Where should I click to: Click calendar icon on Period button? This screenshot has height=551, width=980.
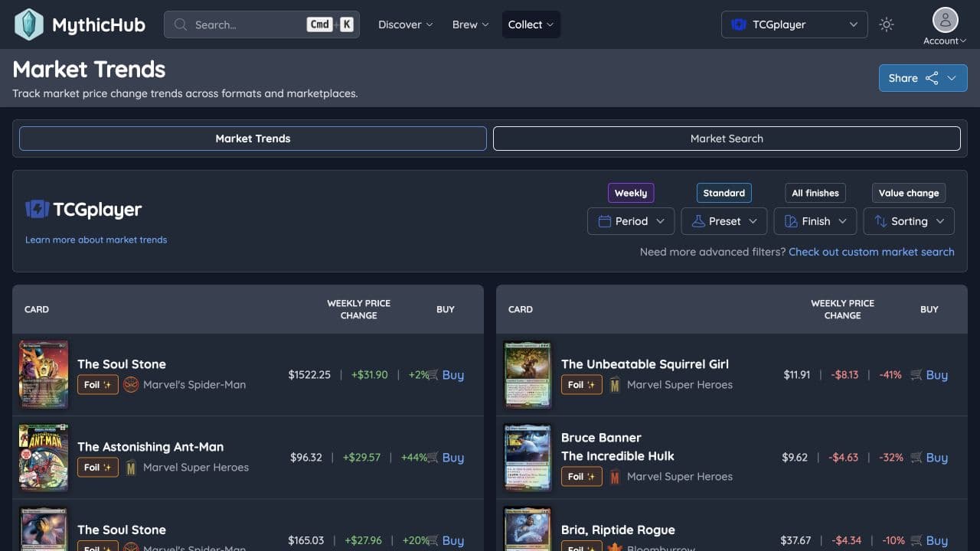pyautogui.click(x=604, y=221)
